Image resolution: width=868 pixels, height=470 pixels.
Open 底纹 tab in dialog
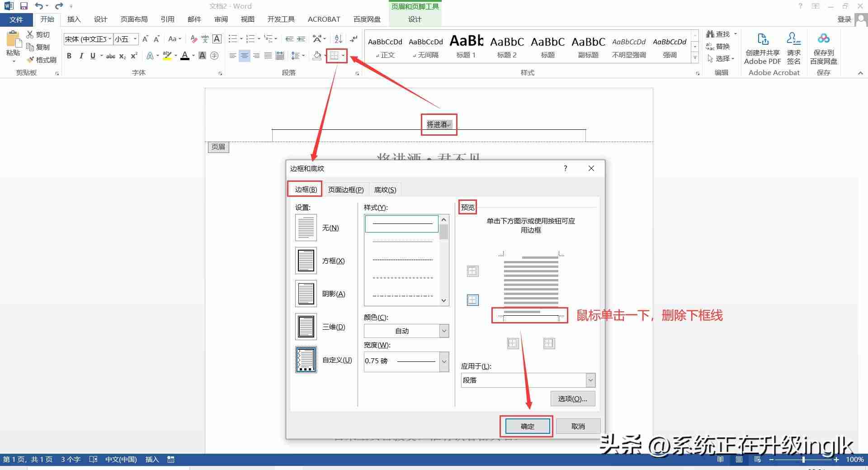click(x=385, y=190)
